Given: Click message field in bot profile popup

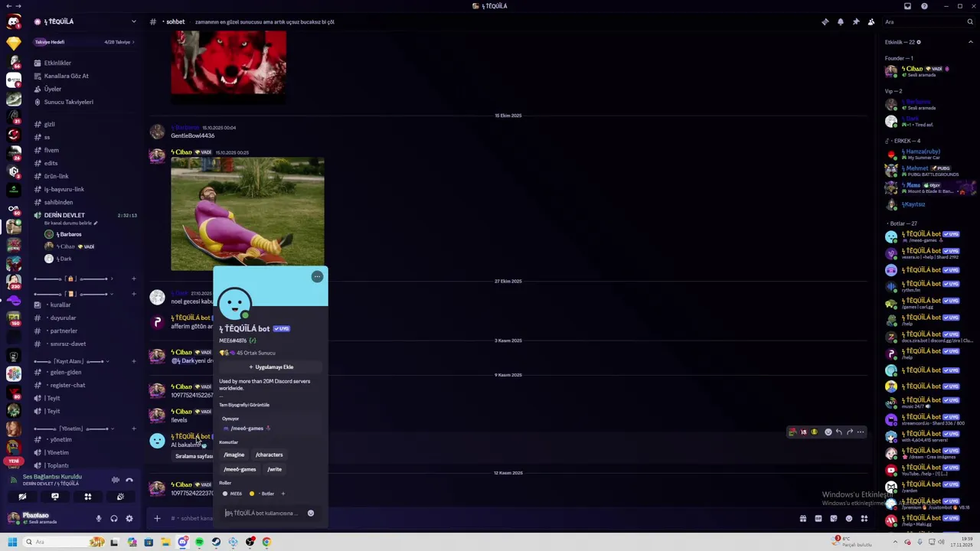Looking at the screenshot, I should [x=263, y=513].
